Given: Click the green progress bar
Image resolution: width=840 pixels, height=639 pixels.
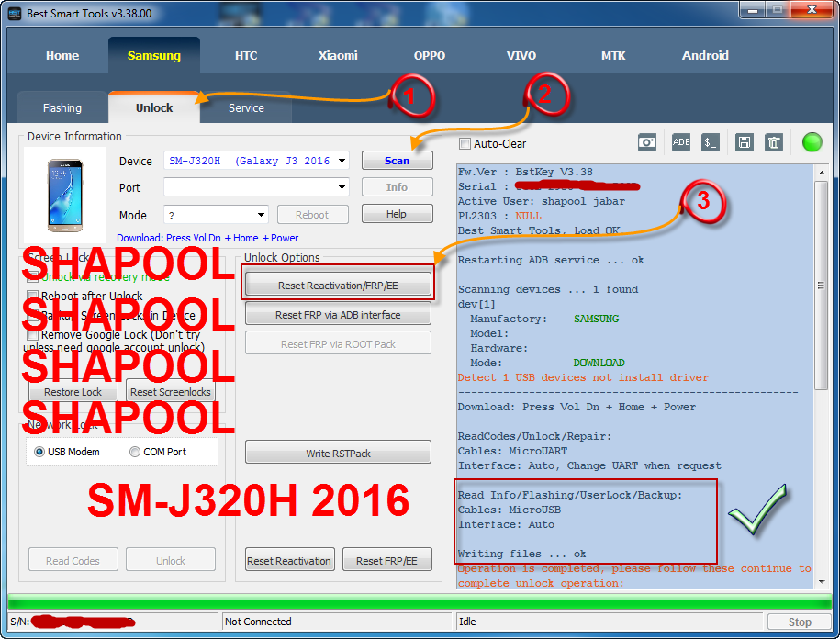Looking at the screenshot, I should click(x=420, y=601).
